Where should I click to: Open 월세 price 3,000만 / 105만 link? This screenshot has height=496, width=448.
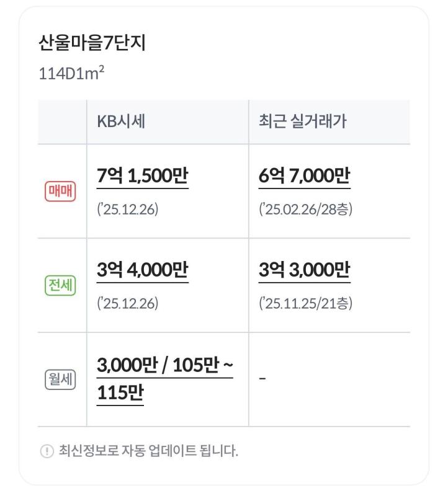[x=165, y=365]
